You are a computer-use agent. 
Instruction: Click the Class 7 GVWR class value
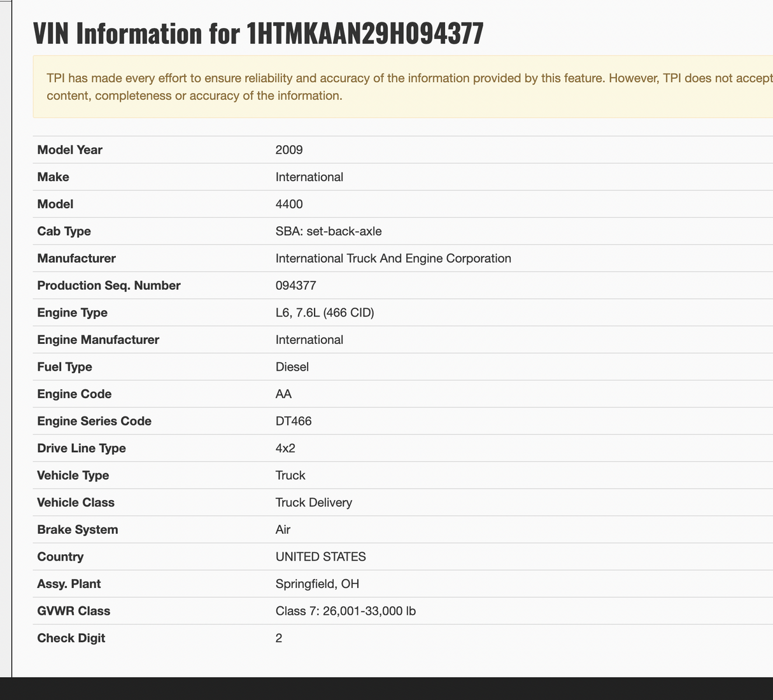click(345, 611)
